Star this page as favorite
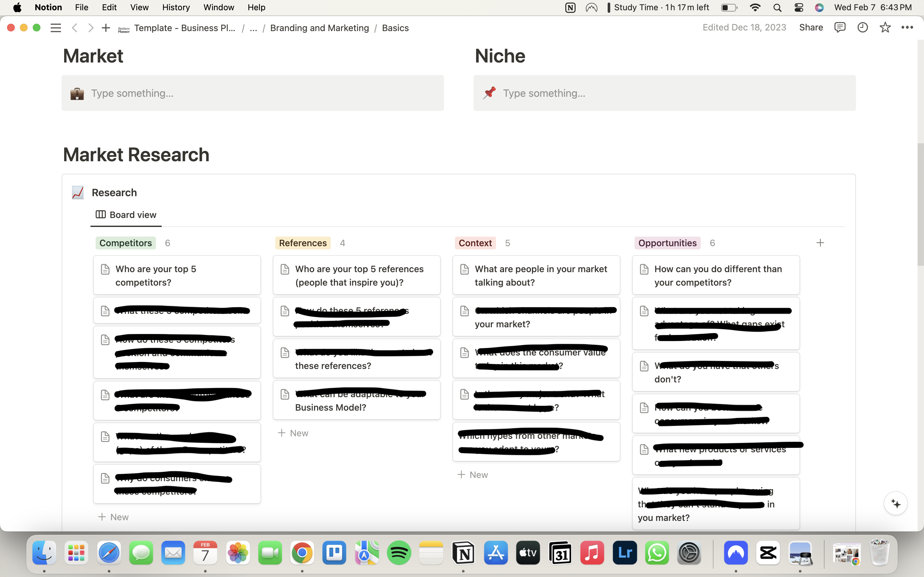Image resolution: width=924 pixels, height=577 pixels. click(885, 28)
